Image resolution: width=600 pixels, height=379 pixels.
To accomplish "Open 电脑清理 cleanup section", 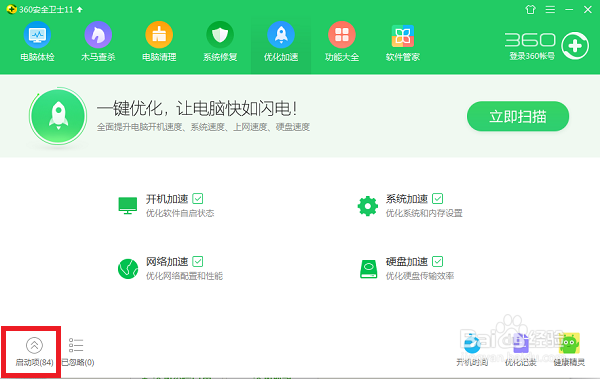I will (159, 42).
